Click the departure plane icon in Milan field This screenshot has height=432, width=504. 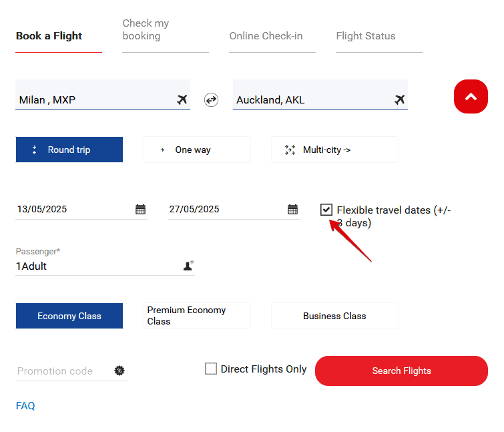coord(182,100)
